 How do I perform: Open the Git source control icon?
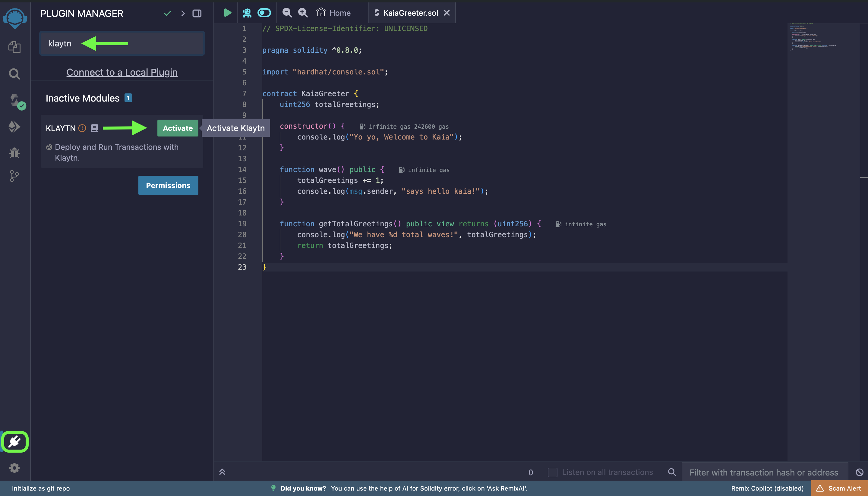14,176
